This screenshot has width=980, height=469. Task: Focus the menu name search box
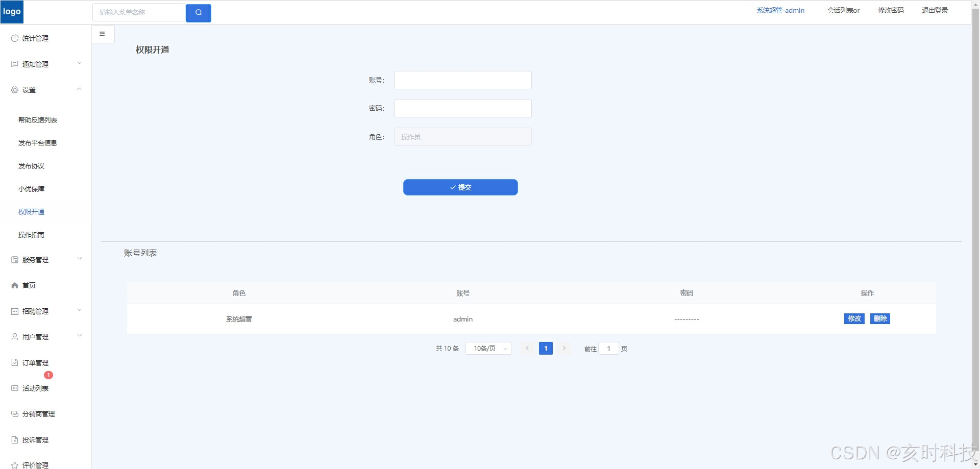(x=139, y=13)
